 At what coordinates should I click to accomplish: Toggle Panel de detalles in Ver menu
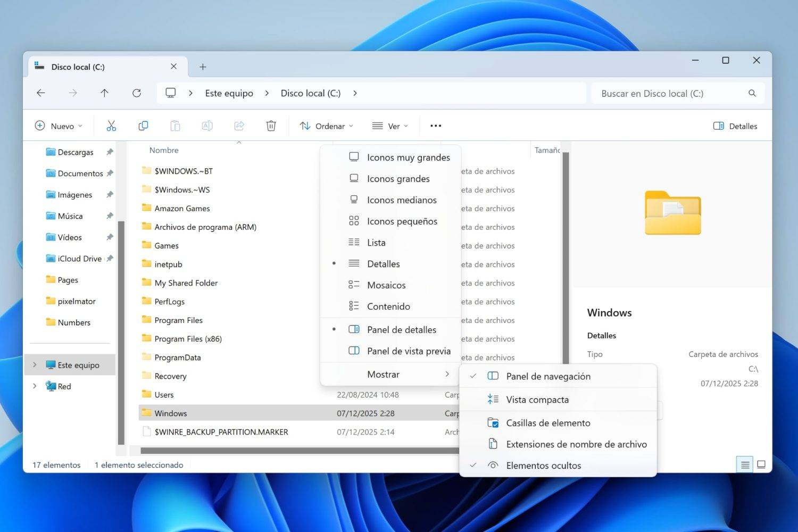390,330
